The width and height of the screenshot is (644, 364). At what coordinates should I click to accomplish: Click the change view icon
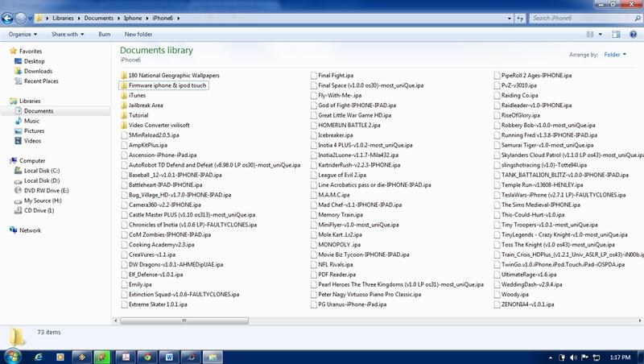pyautogui.click(x=590, y=34)
